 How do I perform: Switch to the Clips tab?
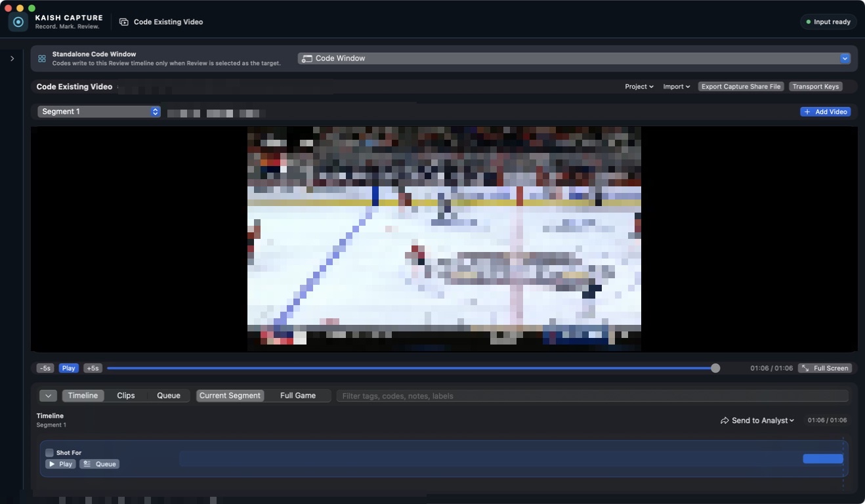click(x=126, y=396)
